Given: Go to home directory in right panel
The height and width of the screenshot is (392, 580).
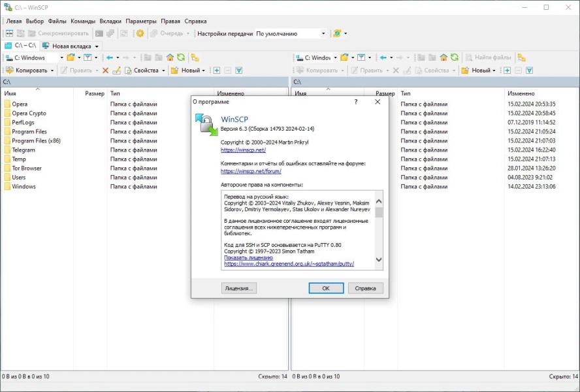Looking at the screenshot, I should (443, 57).
